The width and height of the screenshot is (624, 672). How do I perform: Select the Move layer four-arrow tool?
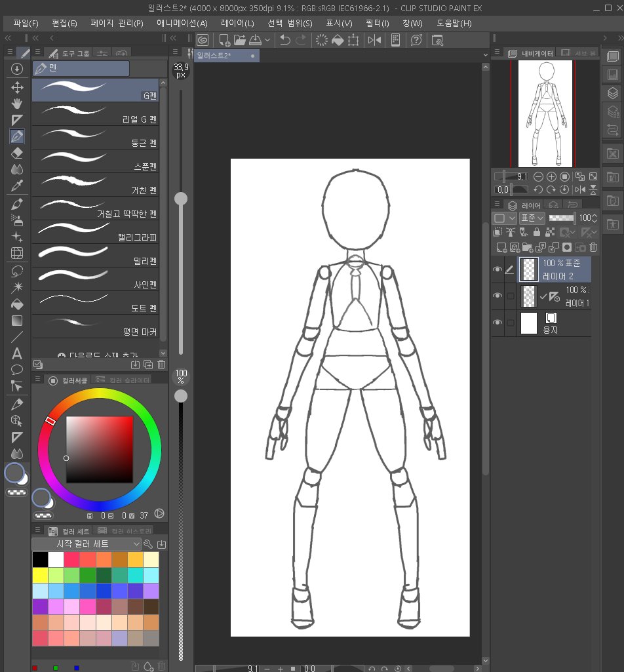[x=17, y=87]
